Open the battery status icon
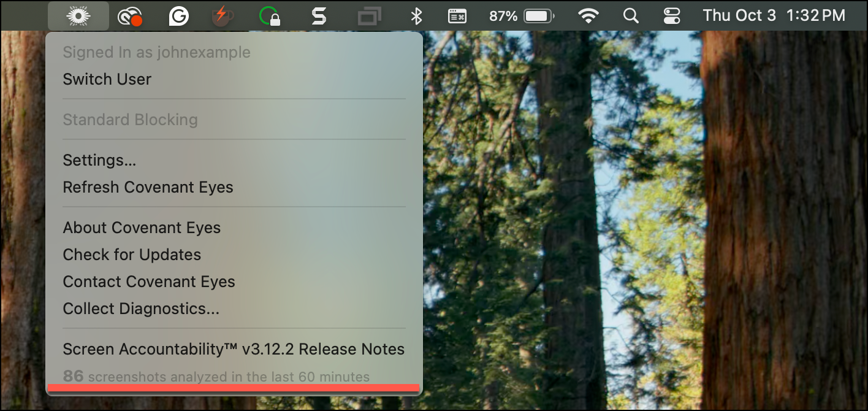This screenshot has width=868, height=411. 539,16
